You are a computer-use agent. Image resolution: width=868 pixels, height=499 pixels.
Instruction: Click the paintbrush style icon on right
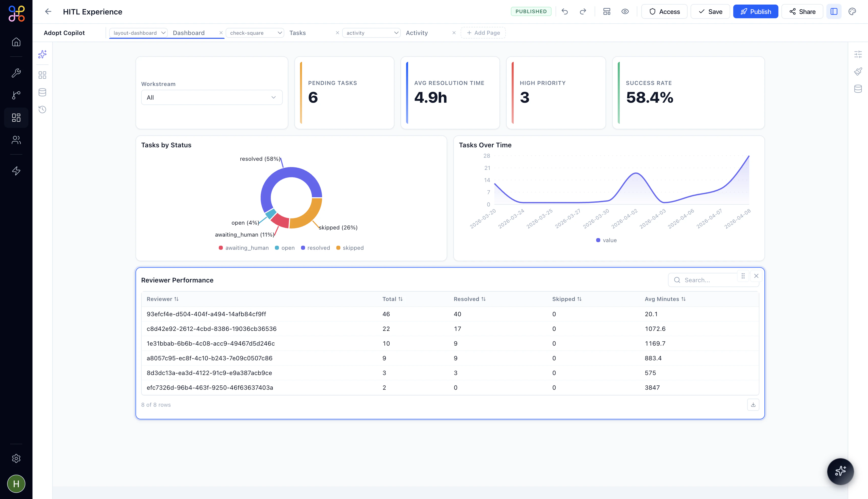(x=858, y=72)
